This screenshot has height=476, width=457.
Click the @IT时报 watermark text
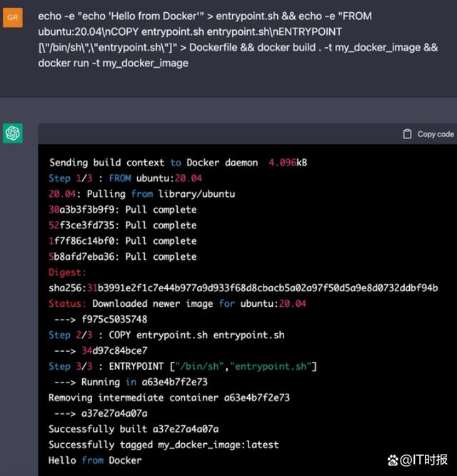(x=423, y=460)
